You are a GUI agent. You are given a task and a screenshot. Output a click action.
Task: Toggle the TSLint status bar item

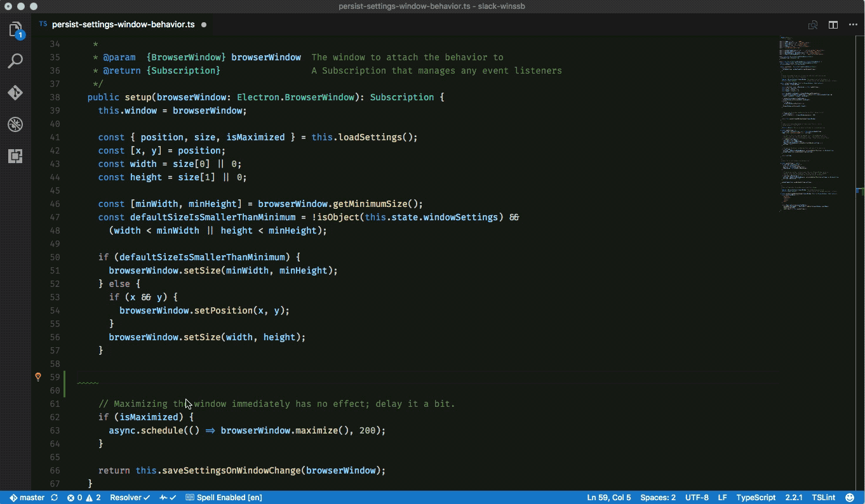point(823,498)
